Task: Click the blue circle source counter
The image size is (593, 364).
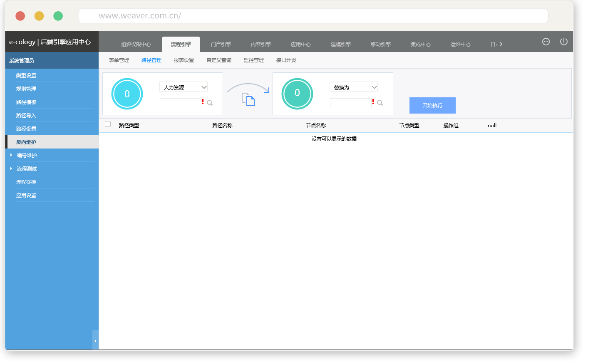Action: [x=127, y=94]
